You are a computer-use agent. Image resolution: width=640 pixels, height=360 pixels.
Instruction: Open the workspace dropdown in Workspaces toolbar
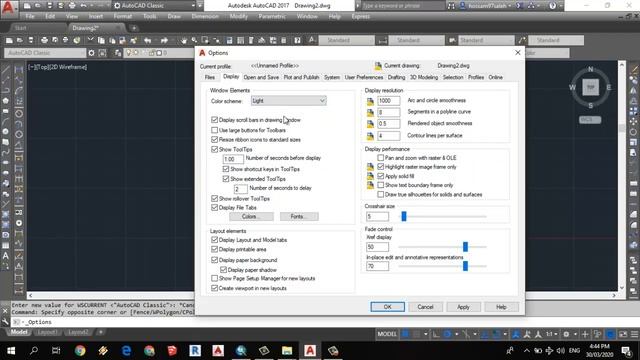(x=45, y=53)
